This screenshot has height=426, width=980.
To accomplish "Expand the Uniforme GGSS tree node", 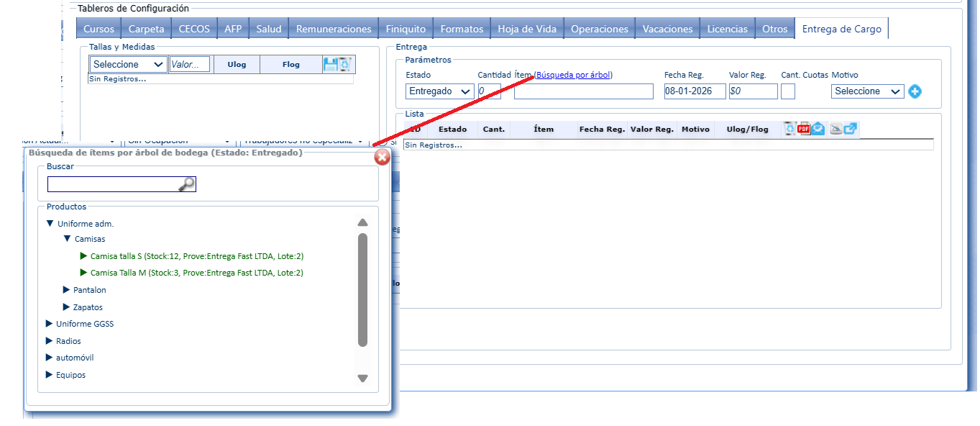I will 50,324.
